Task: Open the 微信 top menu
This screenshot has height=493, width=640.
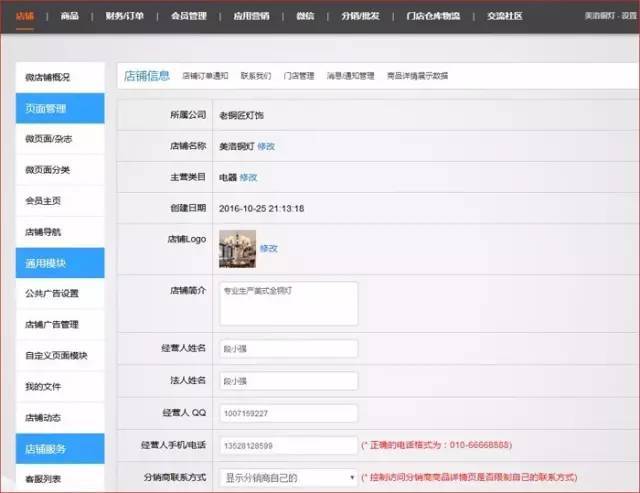Action: click(305, 16)
